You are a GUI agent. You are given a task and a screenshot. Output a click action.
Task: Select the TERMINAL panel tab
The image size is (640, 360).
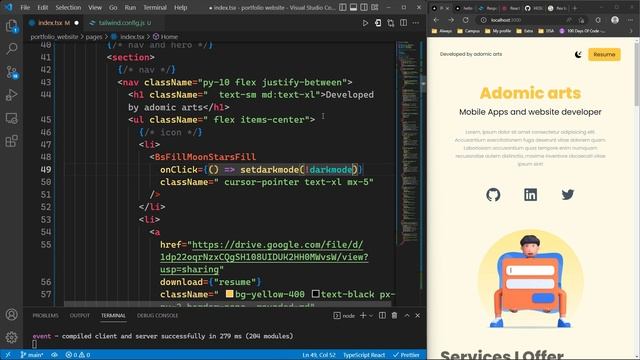113,316
